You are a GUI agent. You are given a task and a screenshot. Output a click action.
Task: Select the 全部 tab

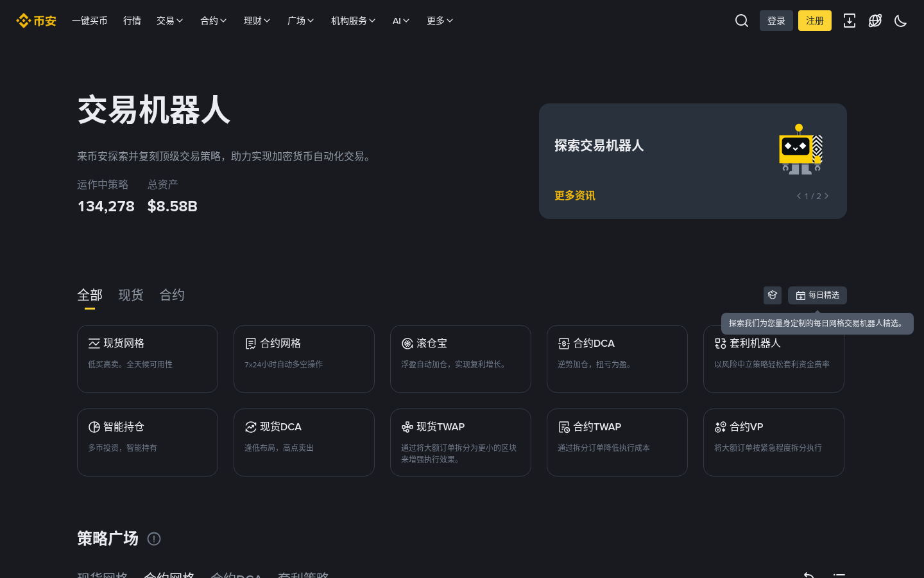point(90,295)
